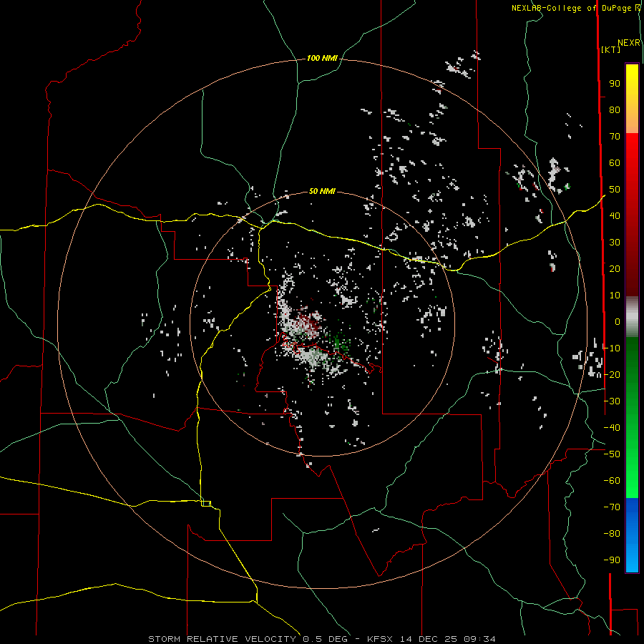Click the positive 90 scale value
The image size is (644, 644).
(615, 84)
